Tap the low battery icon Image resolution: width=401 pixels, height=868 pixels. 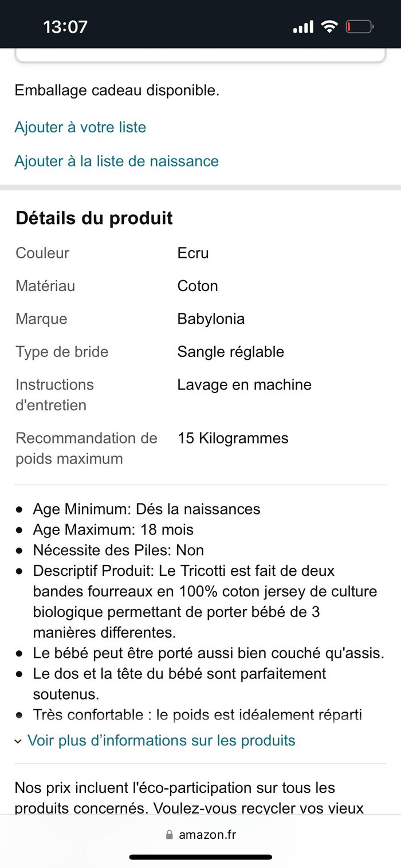click(x=359, y=26)
